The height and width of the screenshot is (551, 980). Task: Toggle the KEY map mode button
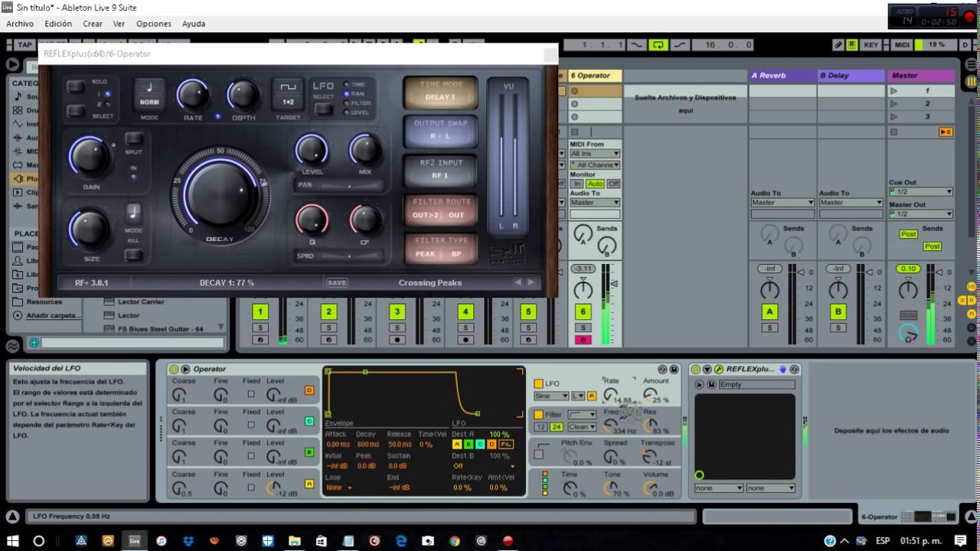coord(871,45)
